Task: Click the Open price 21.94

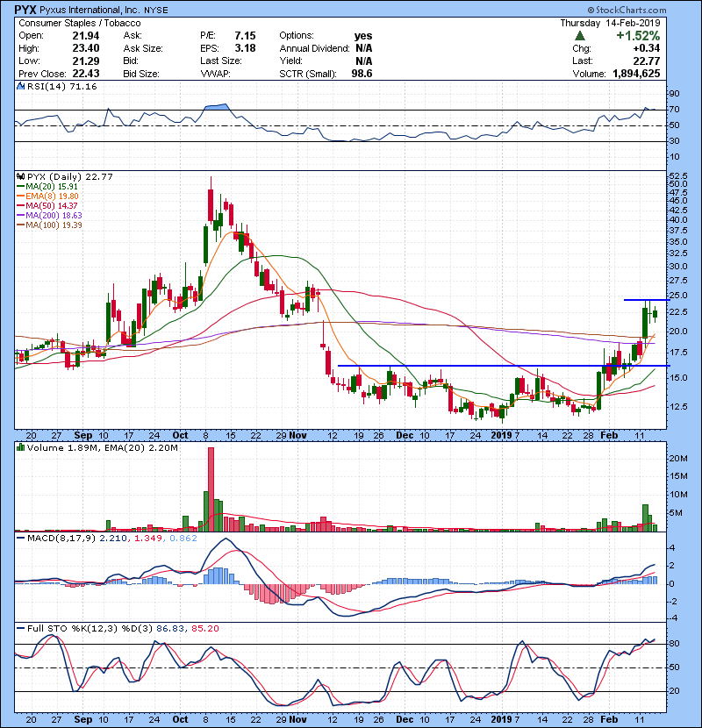Action: coord(86,36)
